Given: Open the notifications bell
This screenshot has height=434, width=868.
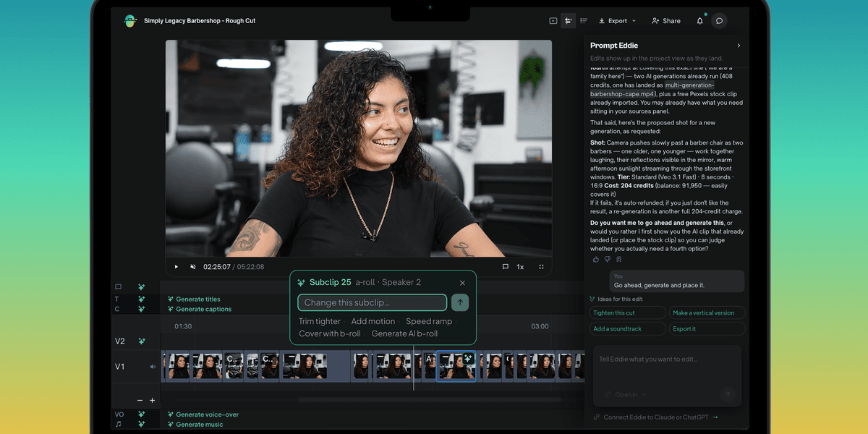Looking at the screenshot, I should (699, 21).
